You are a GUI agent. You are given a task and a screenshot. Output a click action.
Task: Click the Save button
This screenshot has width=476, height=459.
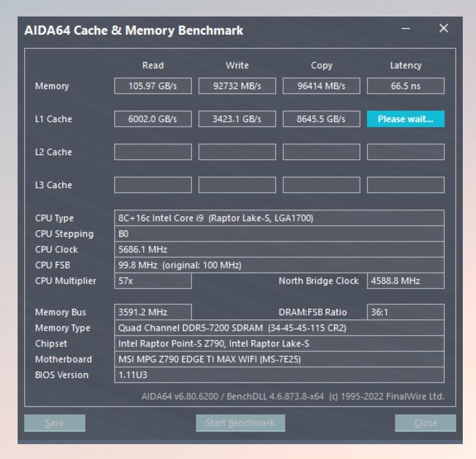click(54, 423)
